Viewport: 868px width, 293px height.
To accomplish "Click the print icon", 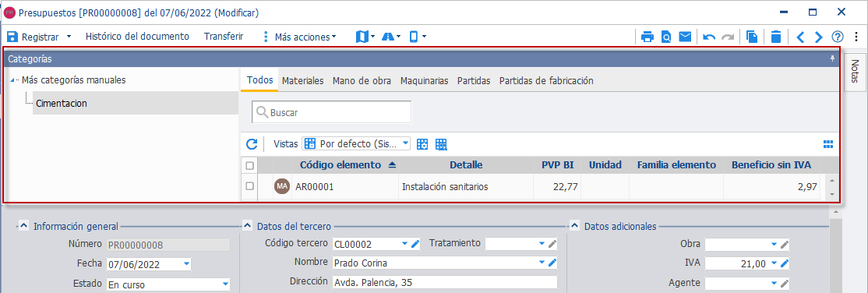I will coord(647,37).
